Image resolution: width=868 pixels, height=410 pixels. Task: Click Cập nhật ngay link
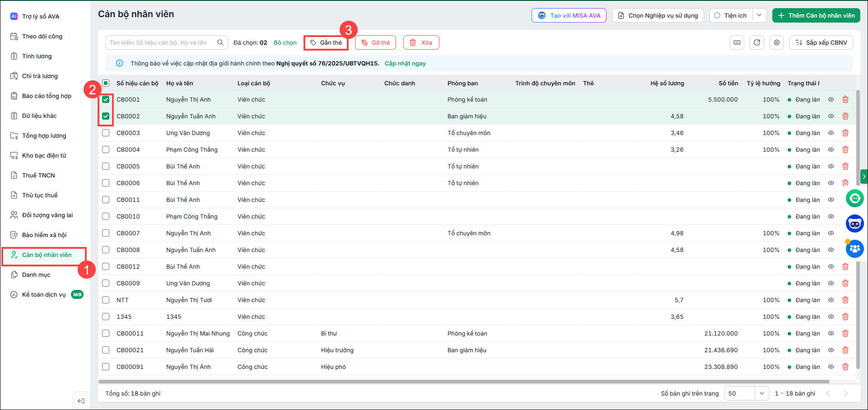pyautogui.click(x=405, y=63)
